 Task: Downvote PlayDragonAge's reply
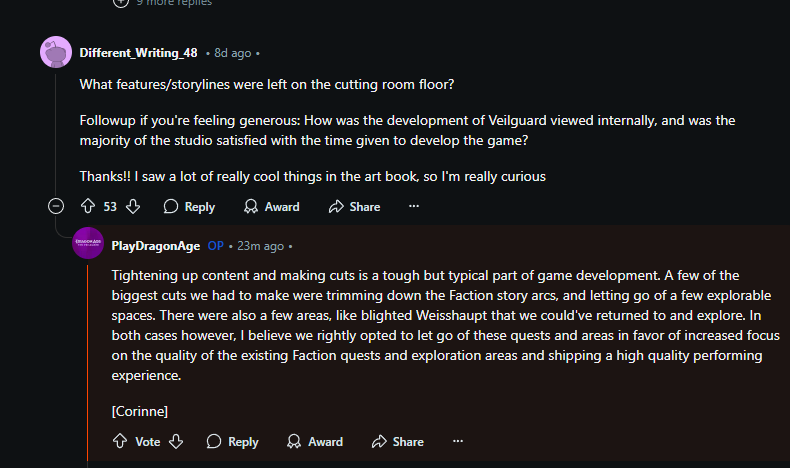(x=176, y=441)
